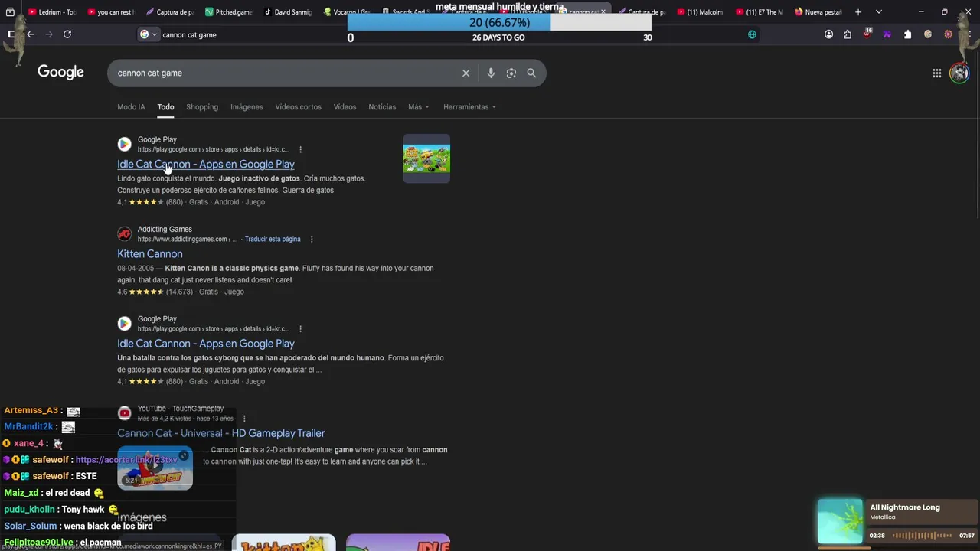980x551 pixels.
Task: Click chat username Solar_Solum
Action: pos(31,526)
